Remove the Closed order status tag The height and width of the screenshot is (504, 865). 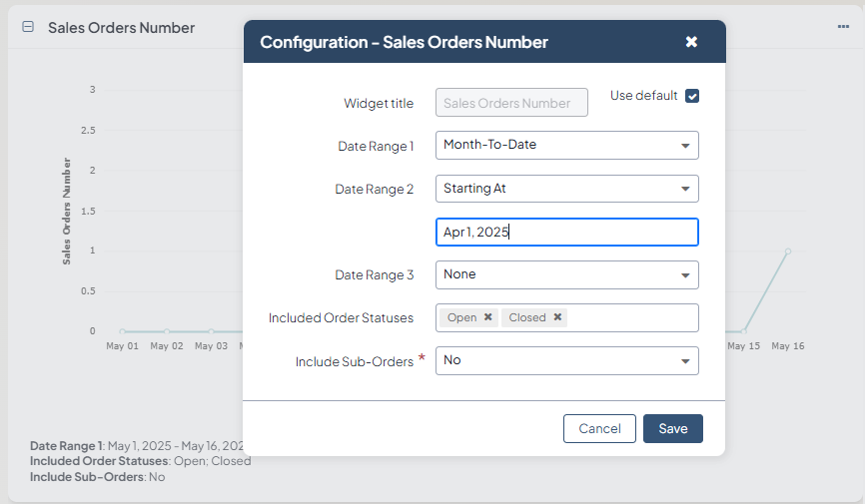click(557, 317)
